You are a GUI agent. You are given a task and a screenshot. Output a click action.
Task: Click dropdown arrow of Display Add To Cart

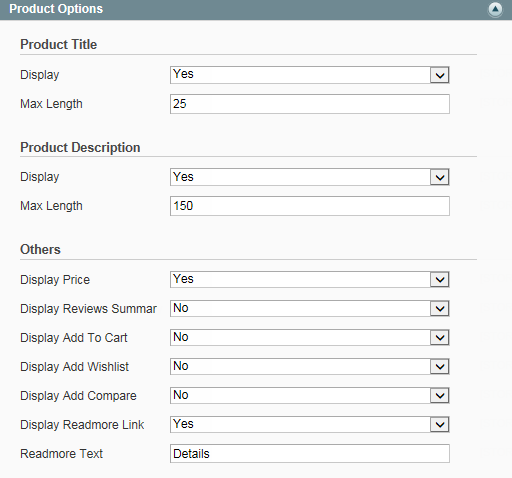440,338
